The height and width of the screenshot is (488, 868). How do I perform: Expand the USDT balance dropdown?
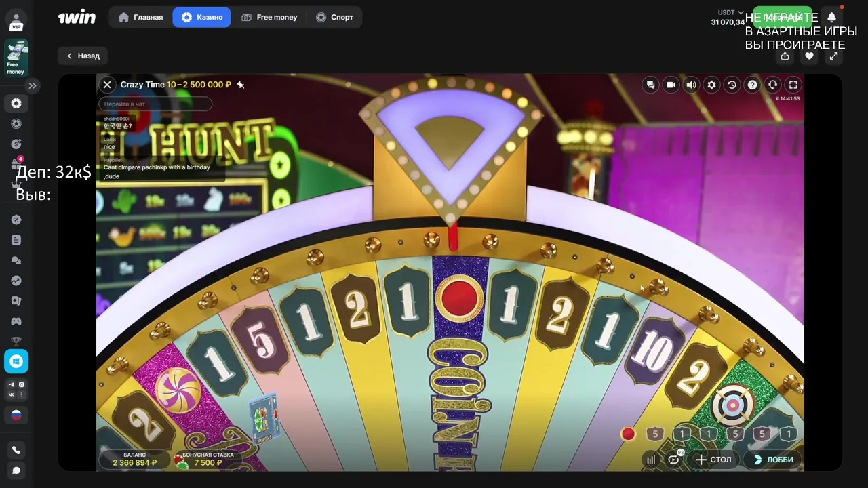point(741,12)
